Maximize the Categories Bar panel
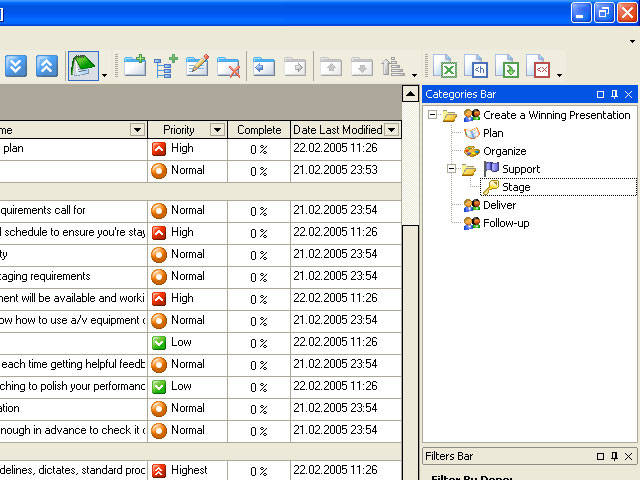Screen dimensions: 640x480 click(x=600, y=94)
